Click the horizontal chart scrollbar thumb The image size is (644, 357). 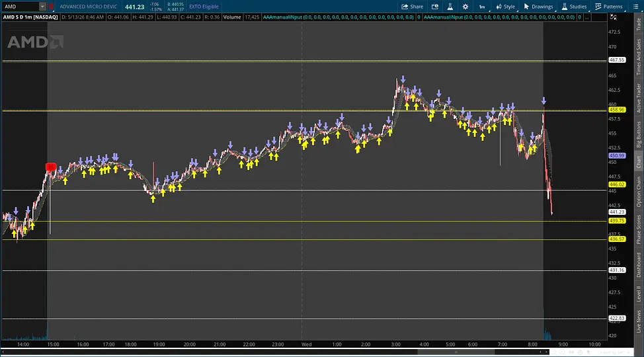click(456, 352)
